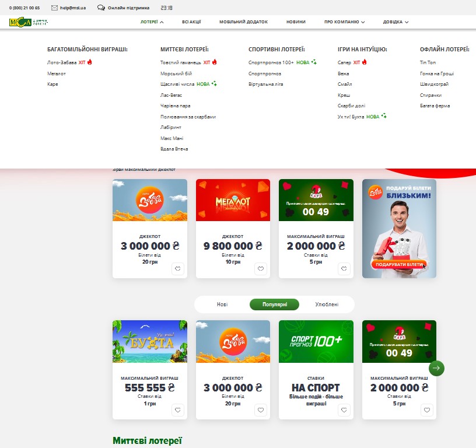The height and width of the screenshot is (448, 476).
Task: Select the Улюблені tab
Action: [327, 304]
